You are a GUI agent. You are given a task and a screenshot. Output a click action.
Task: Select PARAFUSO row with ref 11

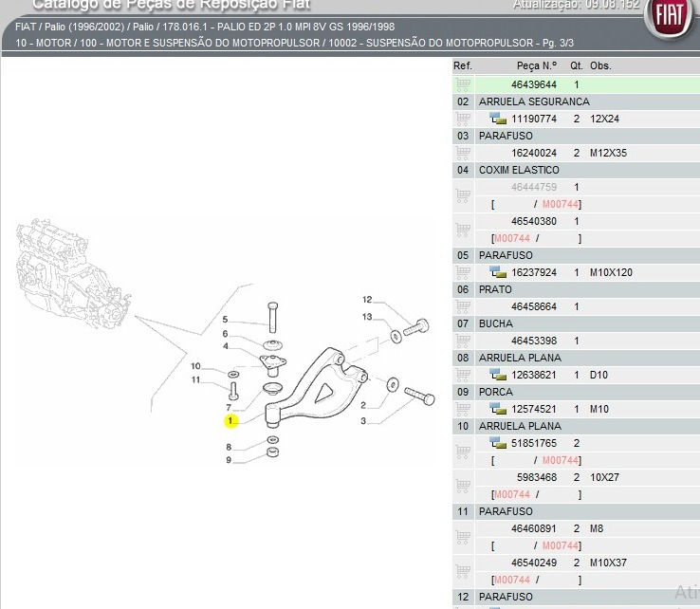click(576, 511)
